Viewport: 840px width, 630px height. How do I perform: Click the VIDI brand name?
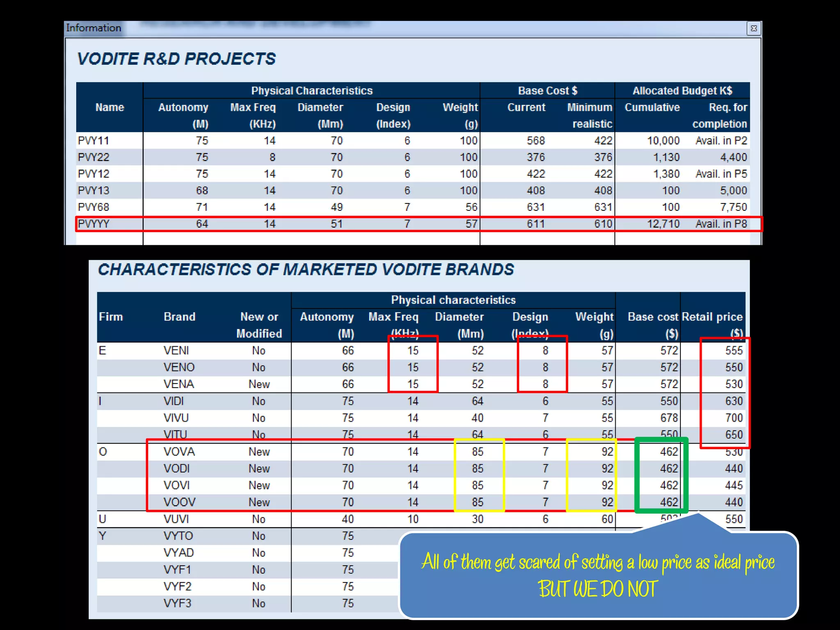click(x=174, y=401)
